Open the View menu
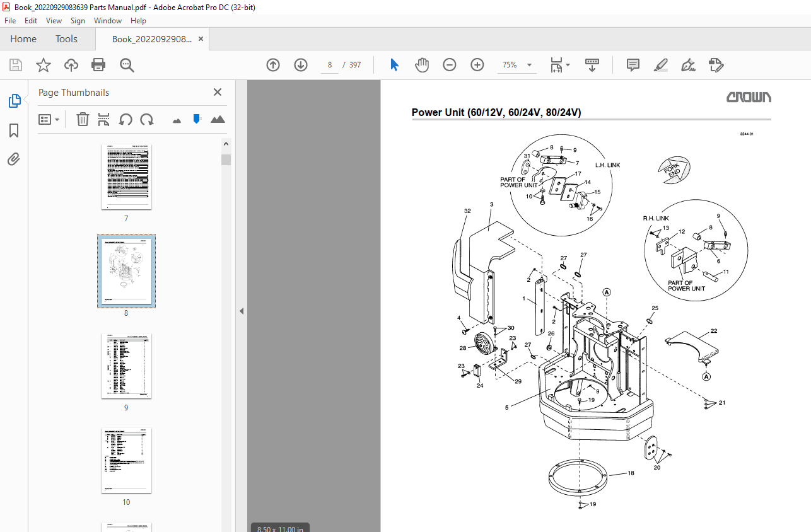Viewport: 811px width, 532px height. [x=54, y=21]
